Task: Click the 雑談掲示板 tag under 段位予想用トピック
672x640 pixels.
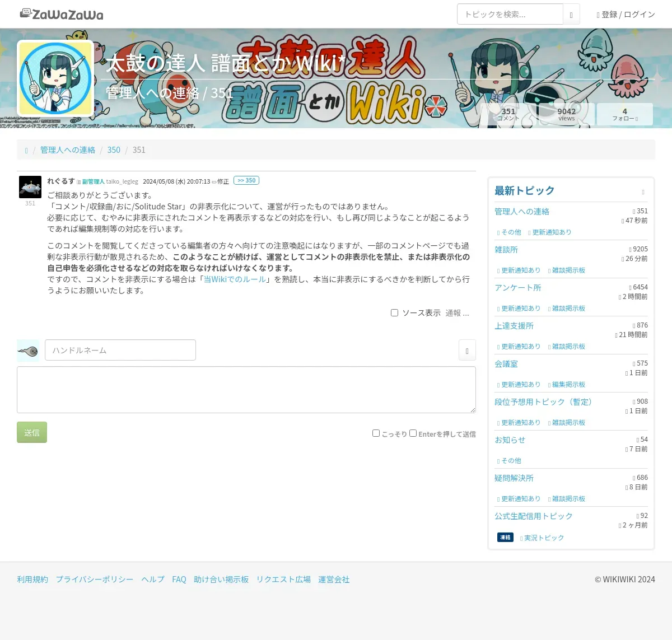Action: [x=566, y=423]
